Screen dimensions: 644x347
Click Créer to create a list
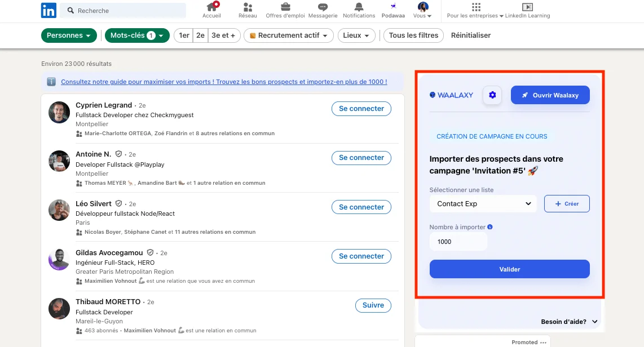[x=567, y=204]
